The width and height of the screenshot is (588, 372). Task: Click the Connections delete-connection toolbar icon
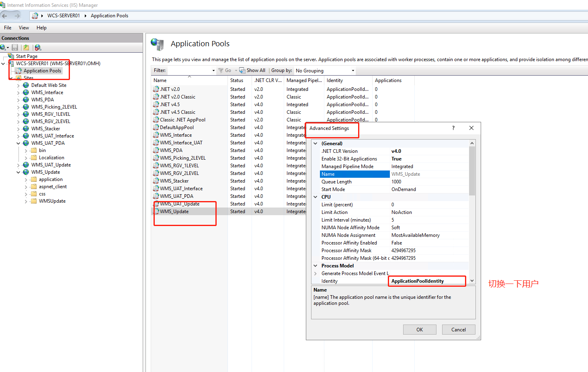(38, 47)
